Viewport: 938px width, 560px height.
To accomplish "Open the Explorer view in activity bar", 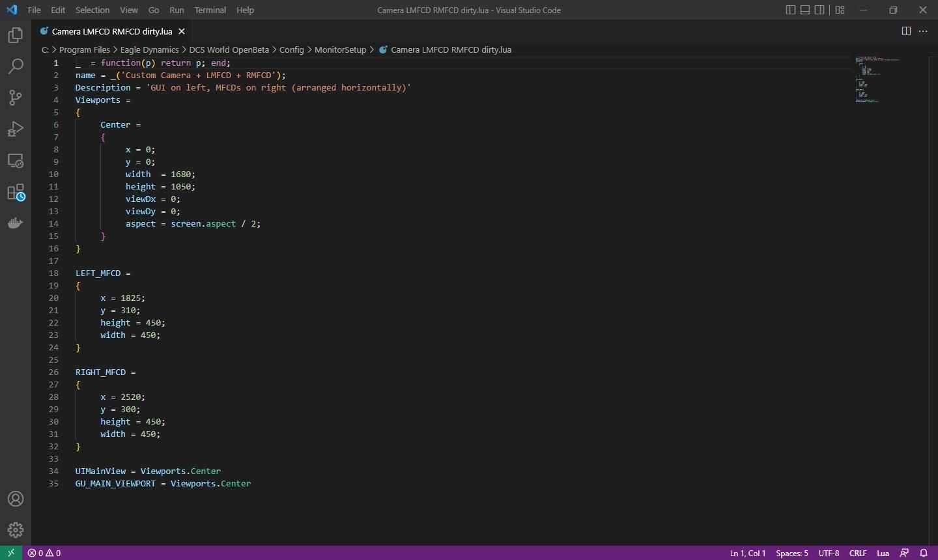I will point(15,35).
